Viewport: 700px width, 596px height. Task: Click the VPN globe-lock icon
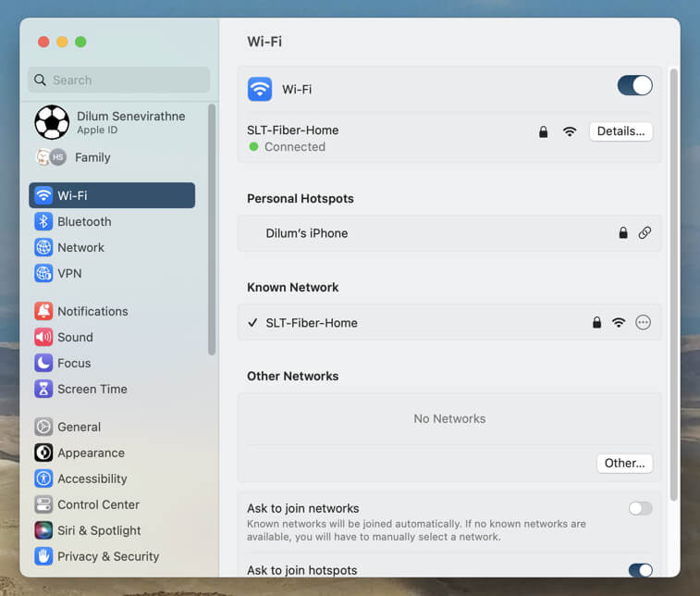tap(43, 273)
